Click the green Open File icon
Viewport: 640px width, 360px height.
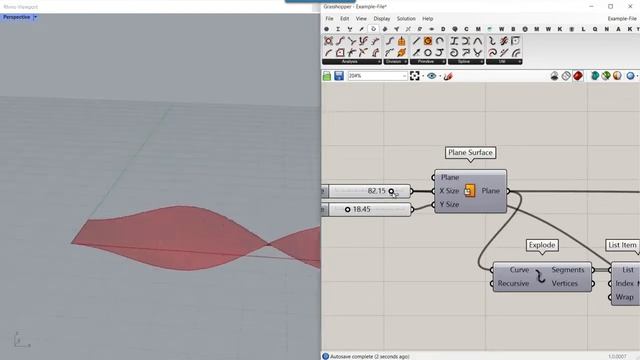coord(327,76)
